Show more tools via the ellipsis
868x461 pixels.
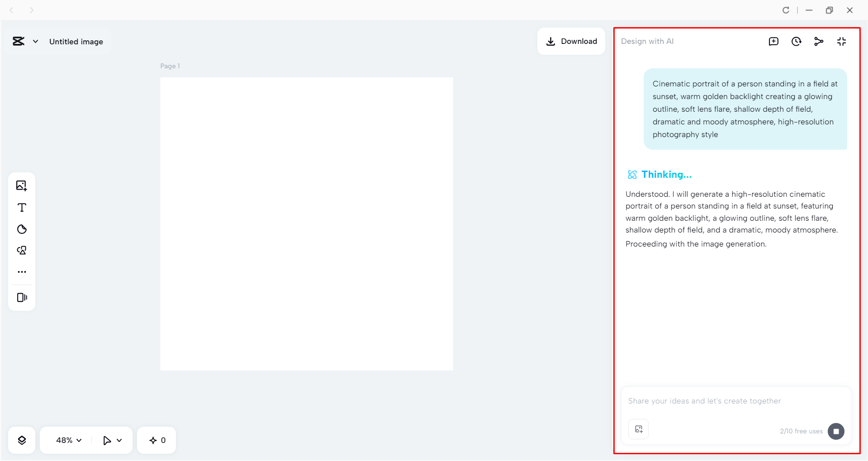pos(22,272)
